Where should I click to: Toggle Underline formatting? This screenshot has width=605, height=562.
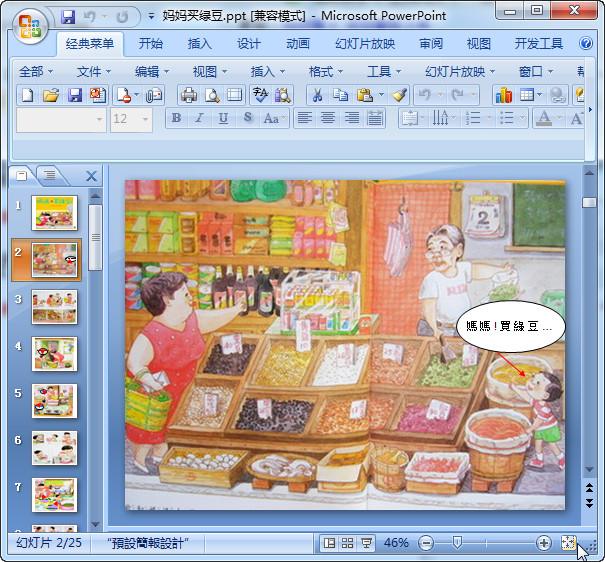coord(223,118)
